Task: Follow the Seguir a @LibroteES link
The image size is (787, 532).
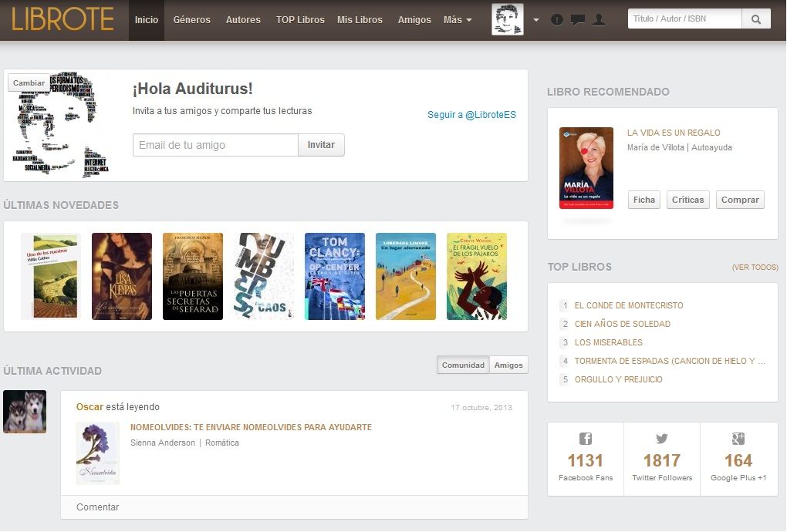Action: point(471,115)
